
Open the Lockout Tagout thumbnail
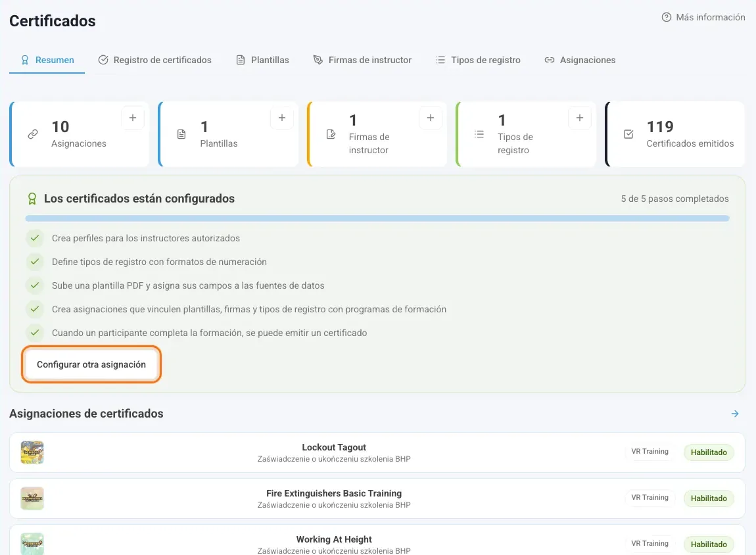(32, 452)
